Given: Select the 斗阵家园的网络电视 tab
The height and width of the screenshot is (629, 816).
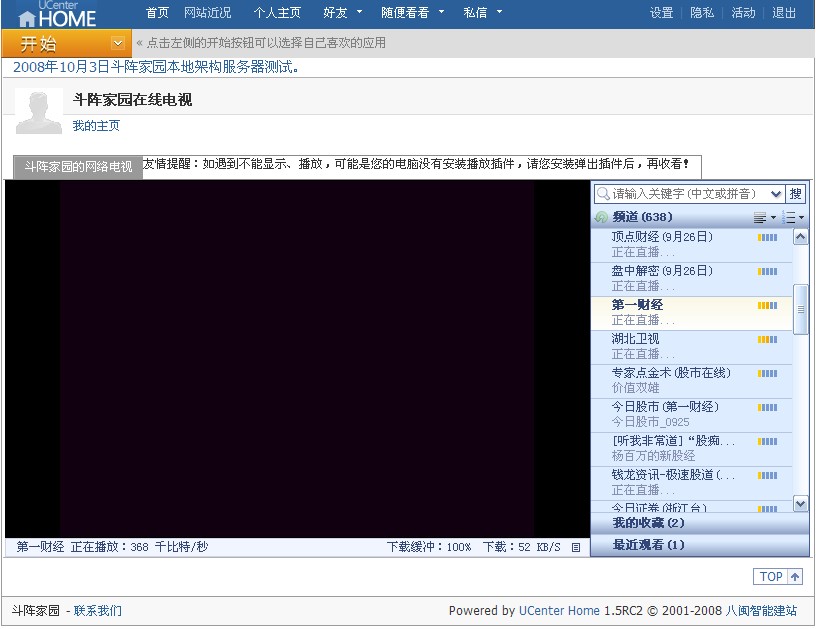Looking at the screenshot, I should coord(78,167).
